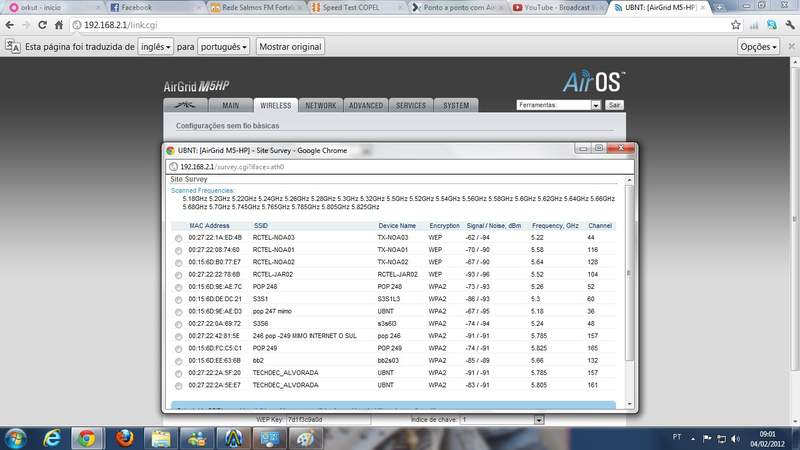Image resolution: width=800 pixels, height=450 pixels.
Task: Open the MAIN tab
Action: click(x=231, y=105)
